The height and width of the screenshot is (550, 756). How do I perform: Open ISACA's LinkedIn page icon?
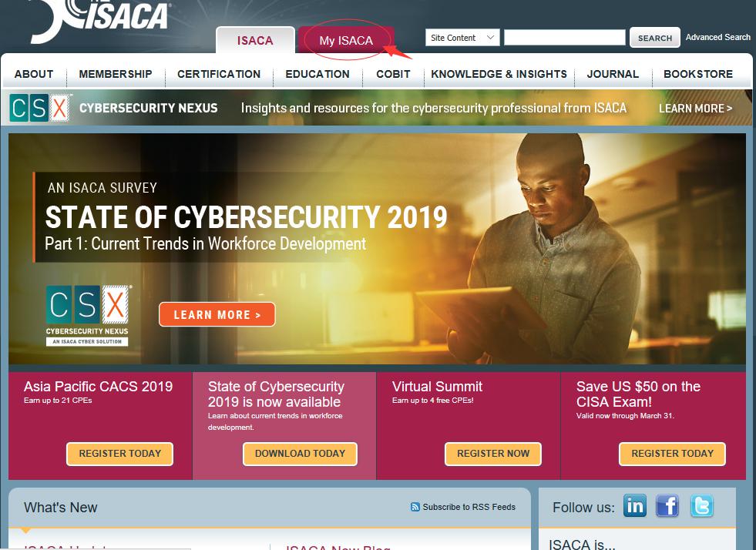click(x=634, y=505)
